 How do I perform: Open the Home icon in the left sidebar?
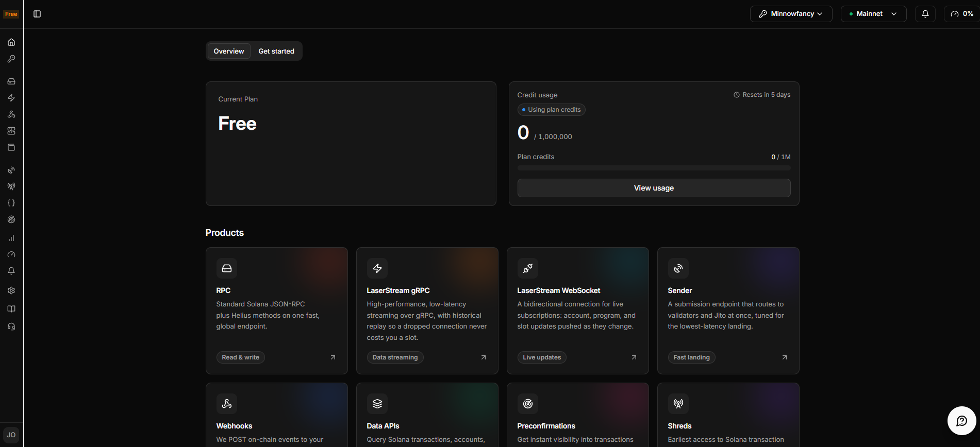(x=11, y=42)
